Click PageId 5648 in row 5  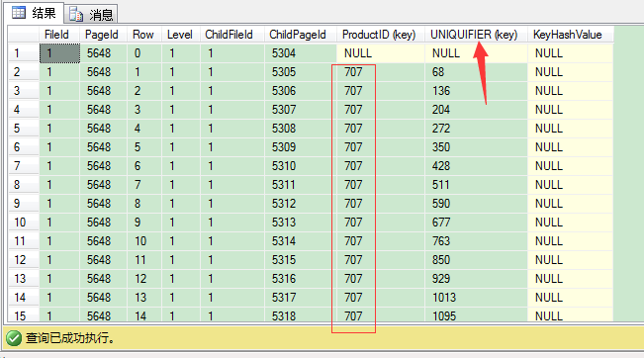(104, 129)
